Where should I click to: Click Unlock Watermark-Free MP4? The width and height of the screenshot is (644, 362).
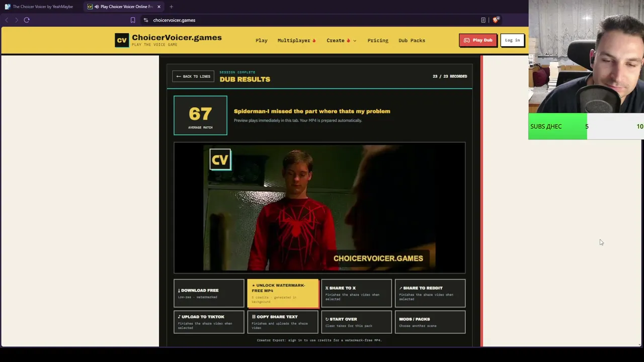(x=283, y=293)
